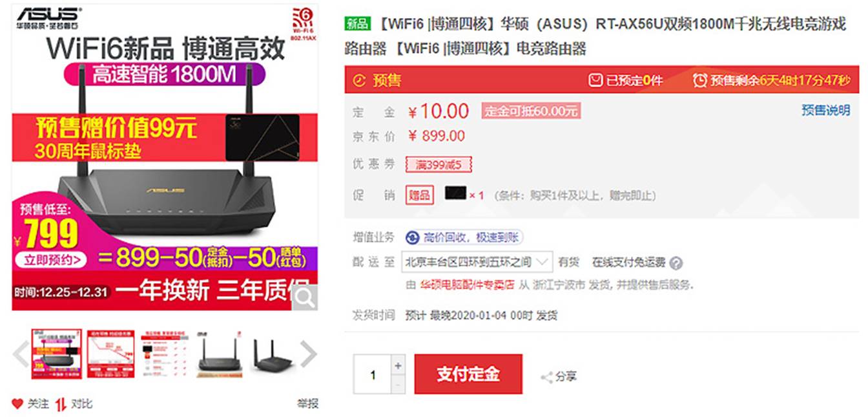Click the magnifier zoom icon on product image
The image size is (868, 417).
[x=305, y=297]
